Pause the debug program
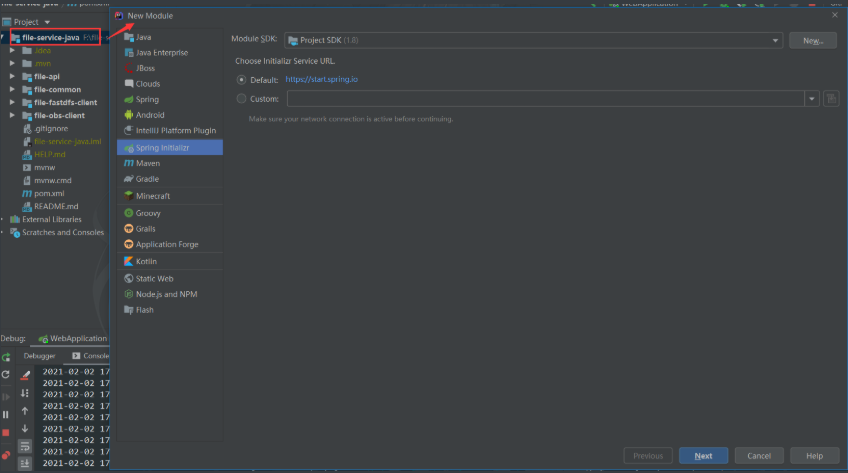 click(6, 415)
